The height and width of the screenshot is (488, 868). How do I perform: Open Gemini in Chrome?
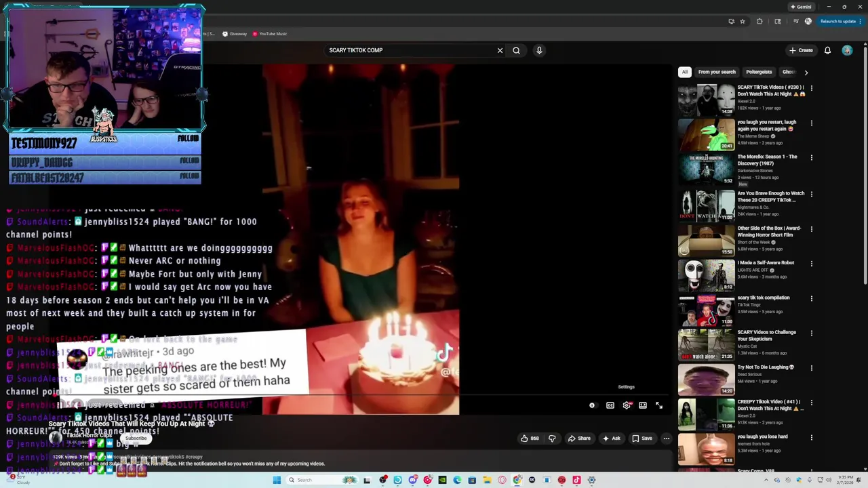pyautogui.click(x=801, y=7)
